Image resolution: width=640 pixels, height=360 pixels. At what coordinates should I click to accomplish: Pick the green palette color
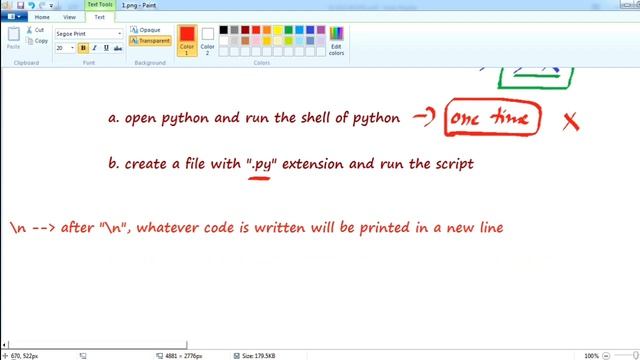tap(289, 30)
